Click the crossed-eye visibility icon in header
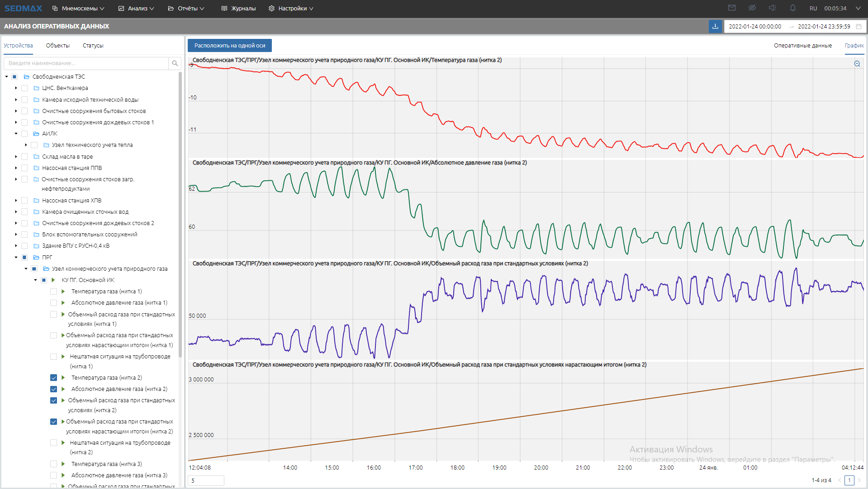The image size is (868, 489). point(752,8)
